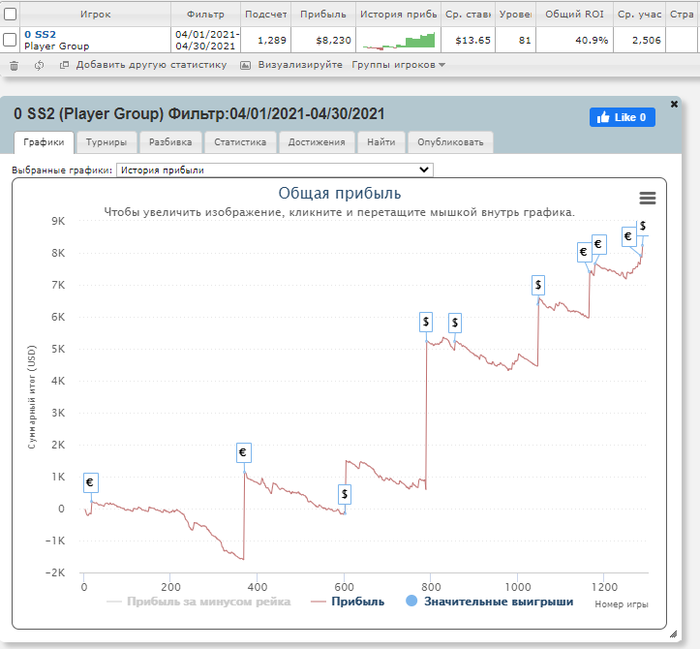Open chart hamburger menu icon
700x649 pixels.
click(647, 198)
